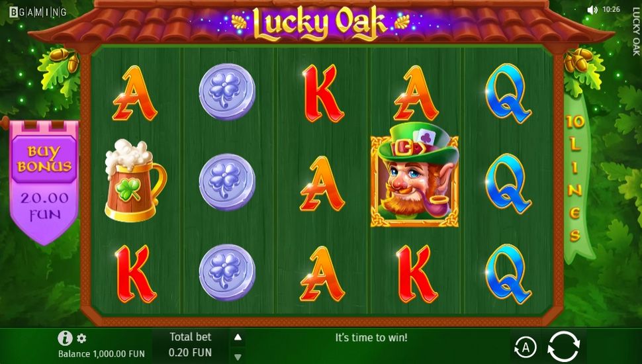Click the 10 Lines ribbon banner

coord(576,178)
